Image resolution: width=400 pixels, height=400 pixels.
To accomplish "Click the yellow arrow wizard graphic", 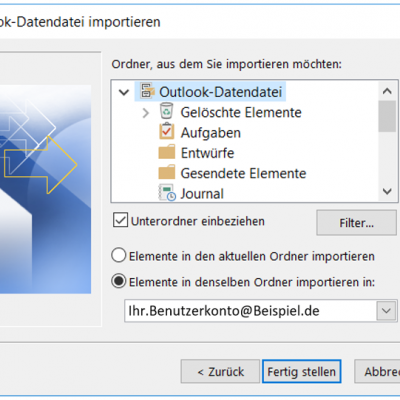I will click(x=40, y=165).
